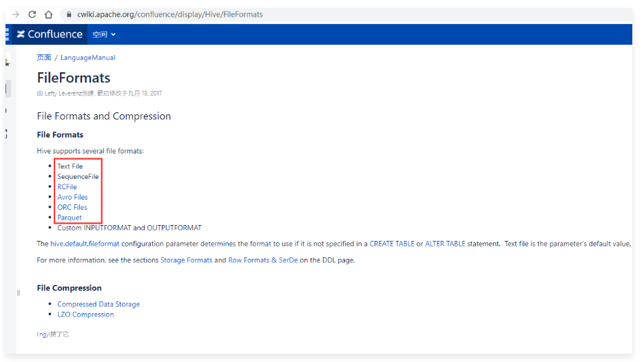Image resolution: width=644 pixels, height=362 pixels.
Task: Open Row Formats & SerDe link
Action: click(263, 260)
